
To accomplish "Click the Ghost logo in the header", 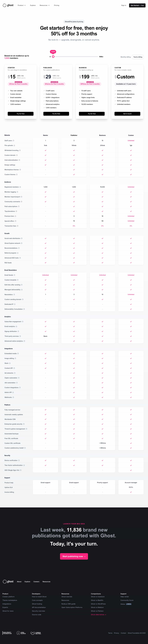I will (x=8, y=5).
